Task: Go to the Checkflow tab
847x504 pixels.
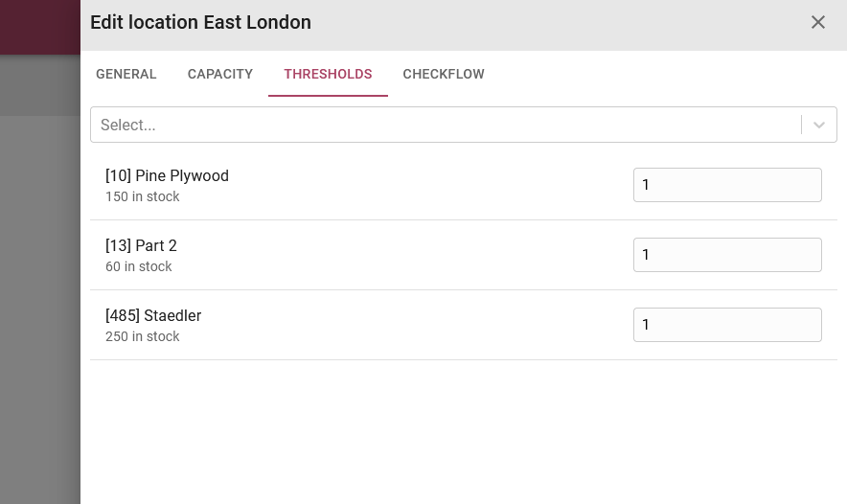Action: pos(444,74)
